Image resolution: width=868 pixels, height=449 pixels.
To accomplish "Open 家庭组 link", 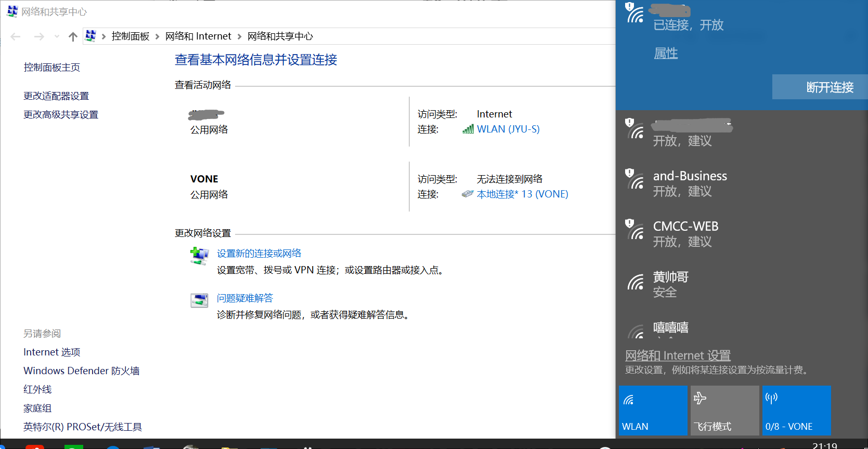I will coord(37,408).
